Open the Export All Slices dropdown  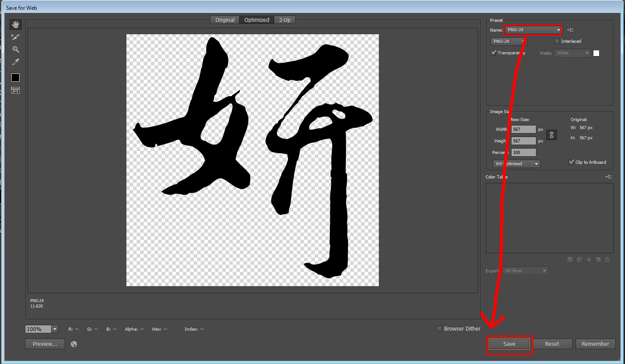click(525, 271)
